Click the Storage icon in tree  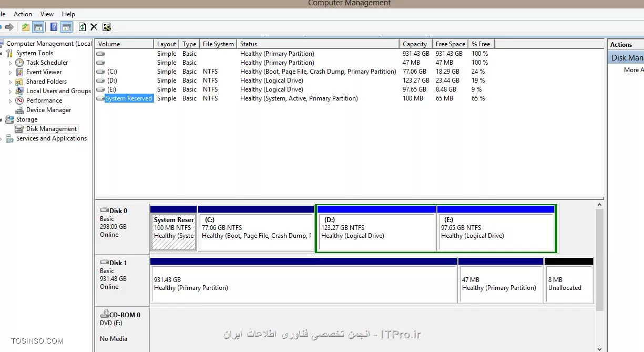pos(9,119)
